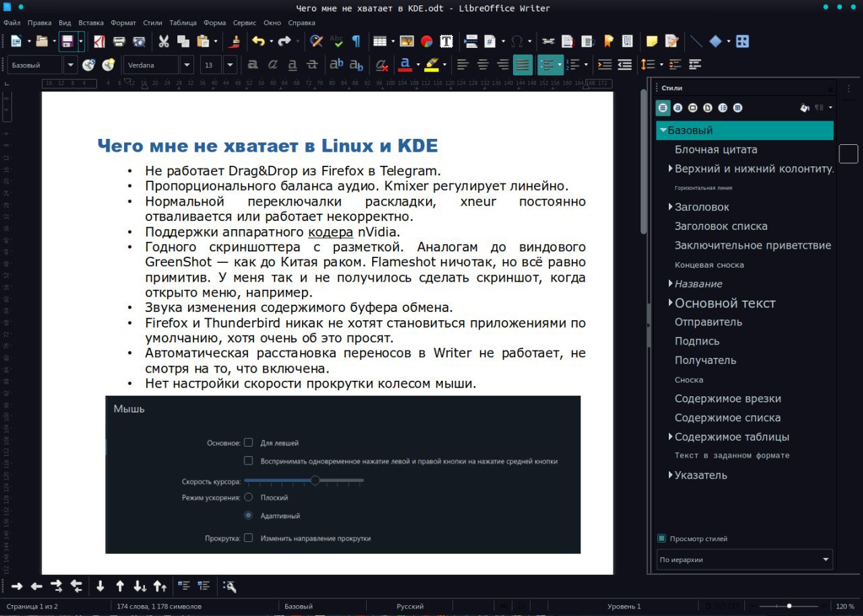Insert a comment using sticky note icon
Screen dimensions: 863x616
click(x=652, y=42)
